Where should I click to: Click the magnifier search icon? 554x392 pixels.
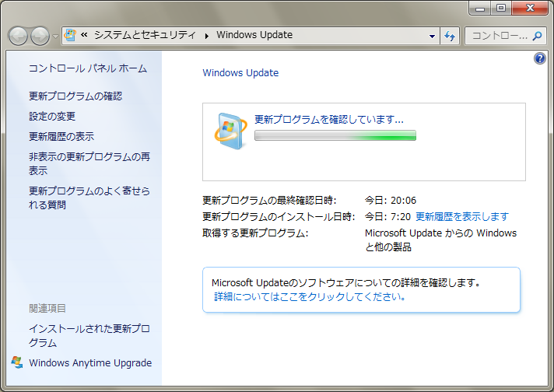point(538,36)
